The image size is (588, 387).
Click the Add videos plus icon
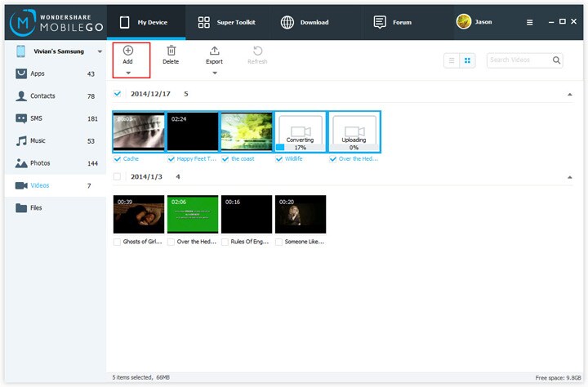point(128,51)
